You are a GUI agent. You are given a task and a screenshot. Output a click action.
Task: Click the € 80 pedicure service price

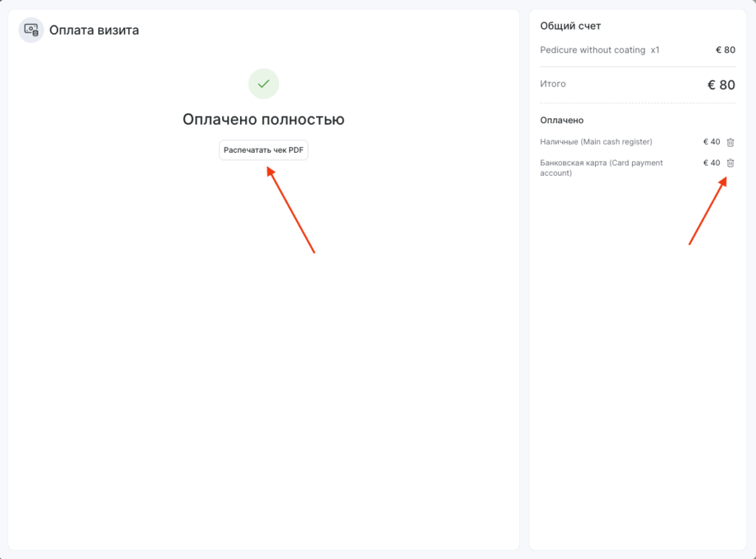(725, 50)
